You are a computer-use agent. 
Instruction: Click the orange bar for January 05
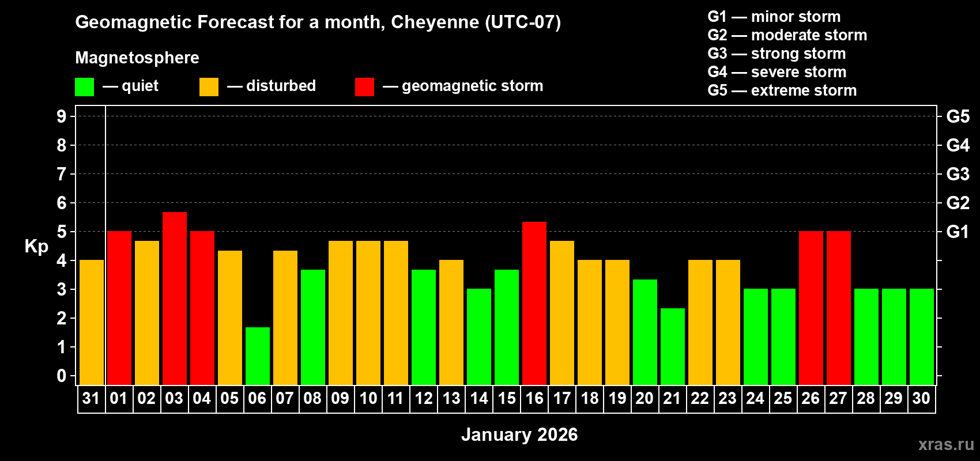click(x=230, y=318)
